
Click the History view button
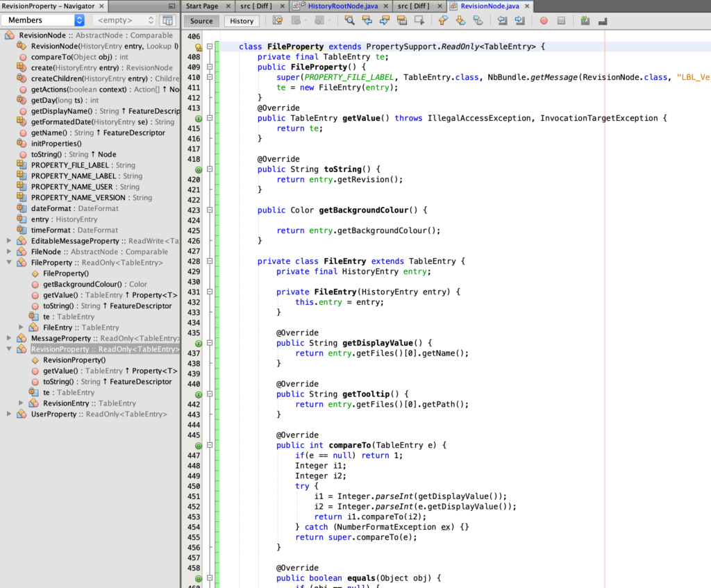tap(242, 21)
